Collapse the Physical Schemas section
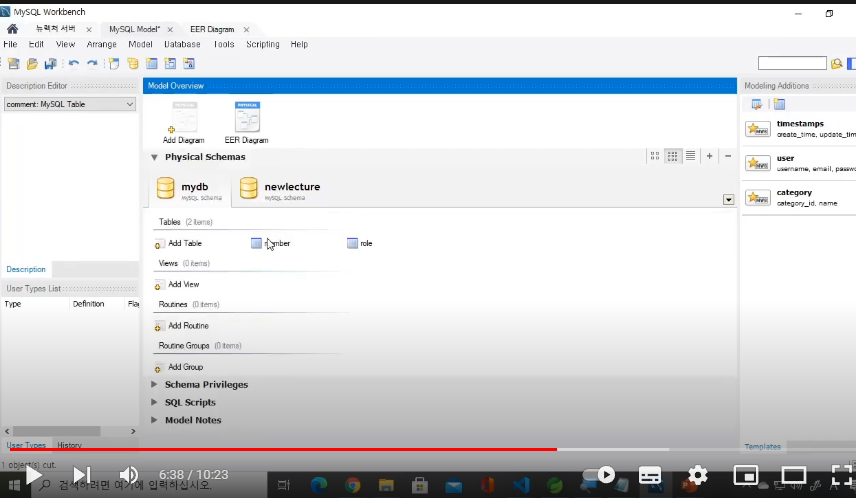 (154, 157)
